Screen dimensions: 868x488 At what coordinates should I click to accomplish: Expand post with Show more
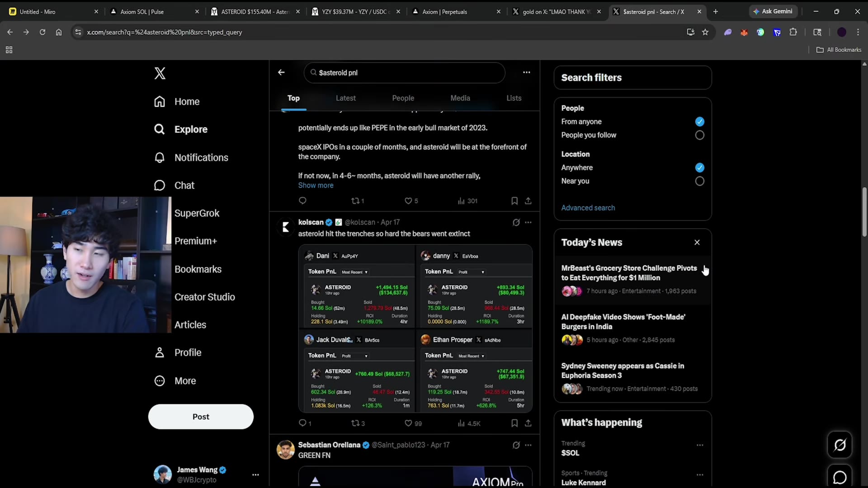[x=316, y=185]
